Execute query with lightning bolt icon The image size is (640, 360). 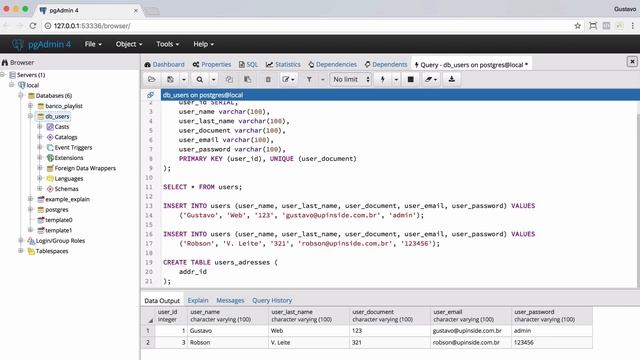(x=383, y=79)
